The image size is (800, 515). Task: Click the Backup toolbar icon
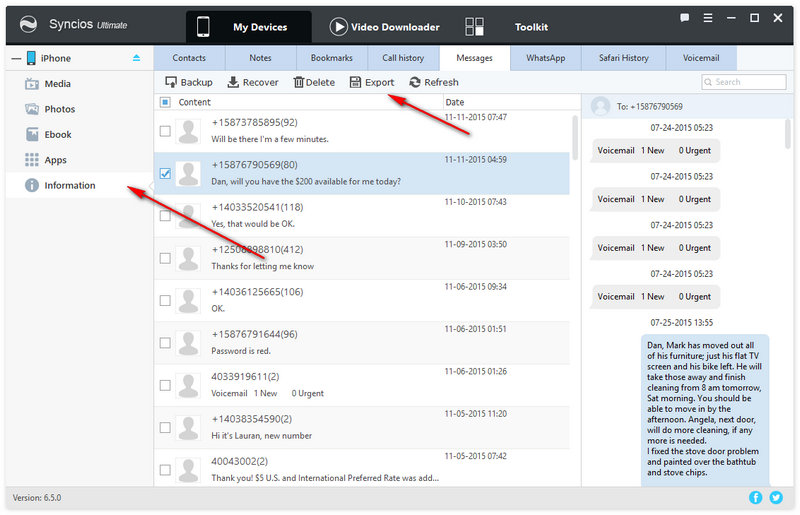[171, 82]
